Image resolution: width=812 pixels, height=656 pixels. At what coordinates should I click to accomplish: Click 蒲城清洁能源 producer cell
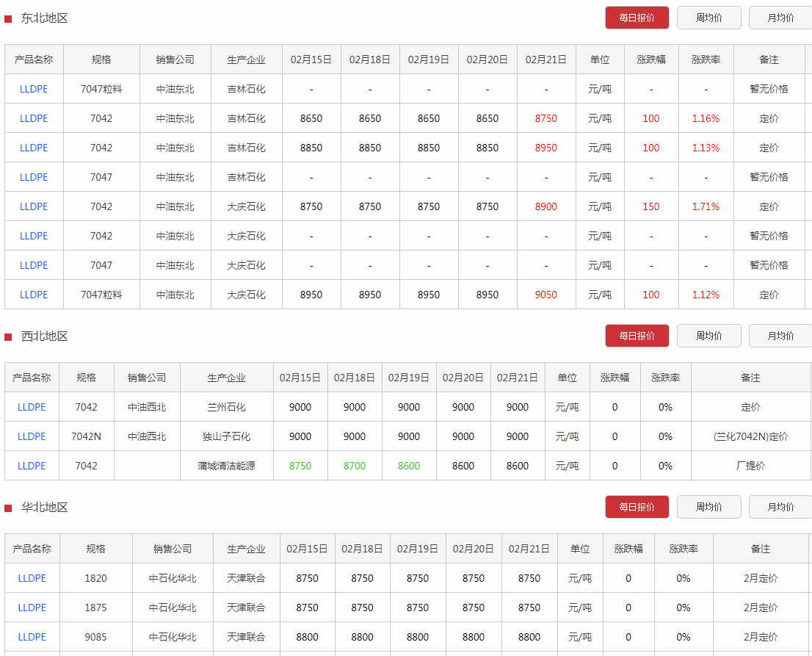(226, 466)
